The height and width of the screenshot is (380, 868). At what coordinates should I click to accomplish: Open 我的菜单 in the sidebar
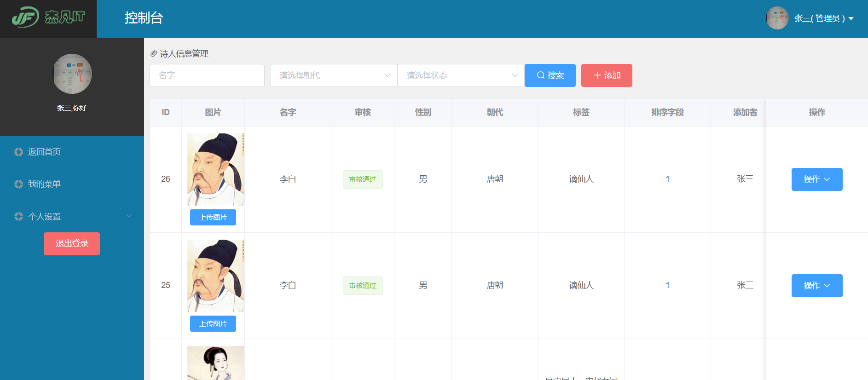pos(44,184)
